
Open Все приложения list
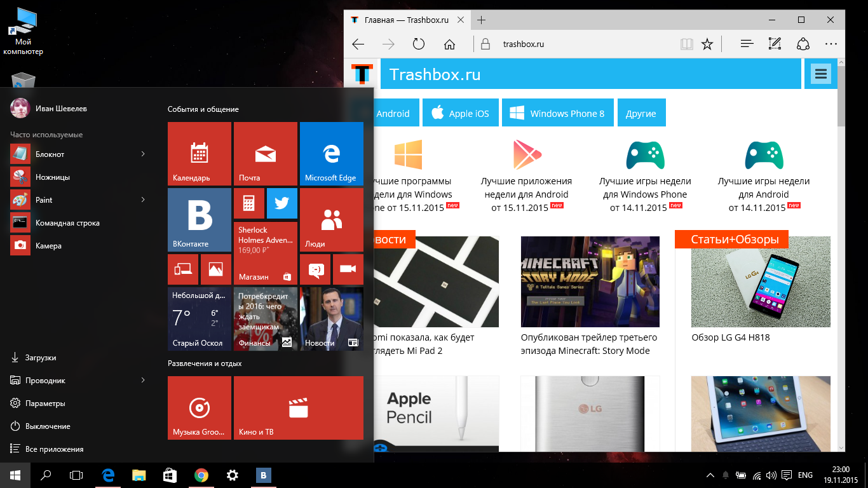click(x=79, y=449)
